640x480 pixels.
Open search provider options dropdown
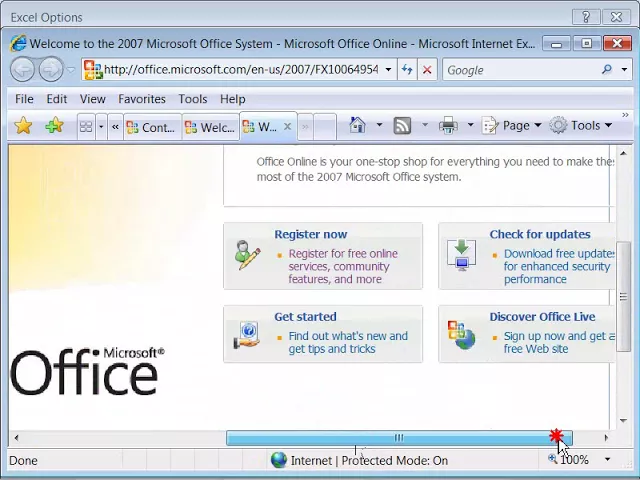624,70
